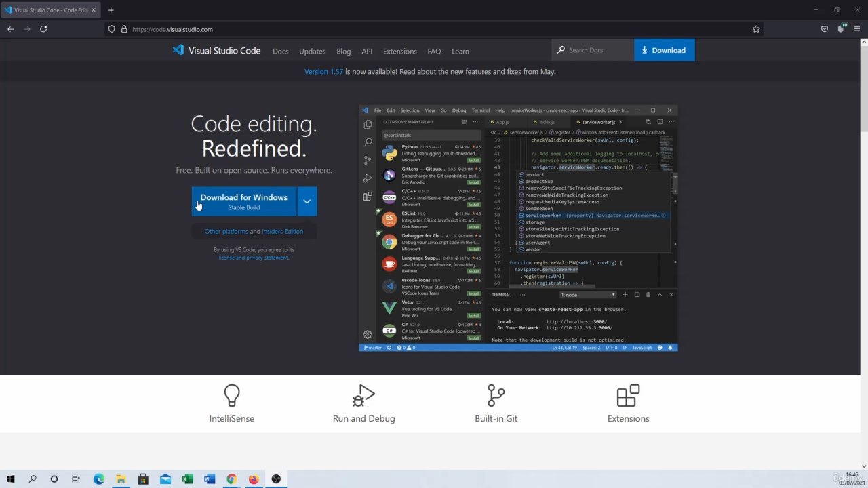This screenshot has height=488, width=868.
Task: Close the Visual Studio Code browser tab
Action: pos(94,10)
